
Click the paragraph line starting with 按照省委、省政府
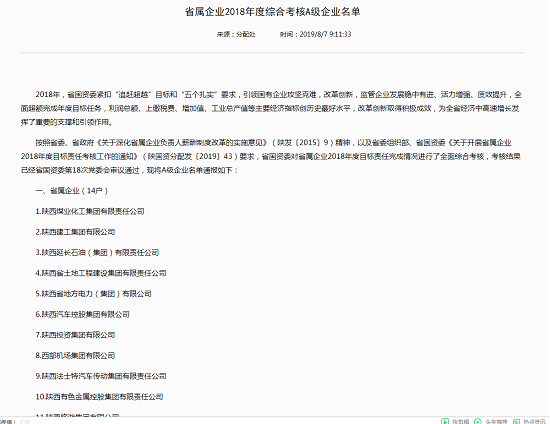tap(273, 143)
